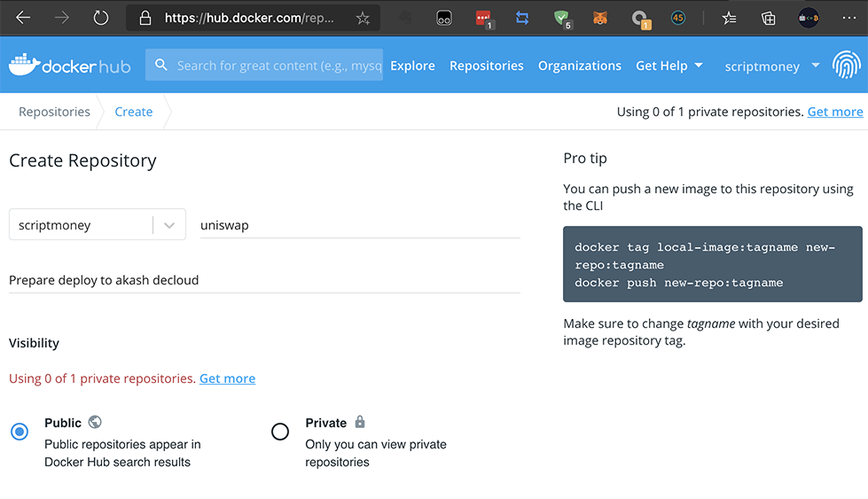Click the Repositories breadcrumb
Viewport: 868px width, 499px height.
coord(54,112)
